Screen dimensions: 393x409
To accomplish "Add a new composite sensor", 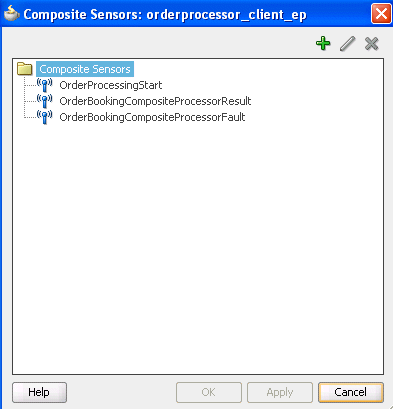I will [323, 44].
